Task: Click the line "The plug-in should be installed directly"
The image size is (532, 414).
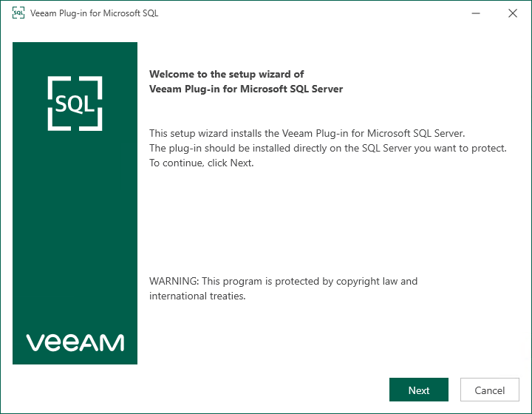Action: pyautogui.click(x=328, y=149)
